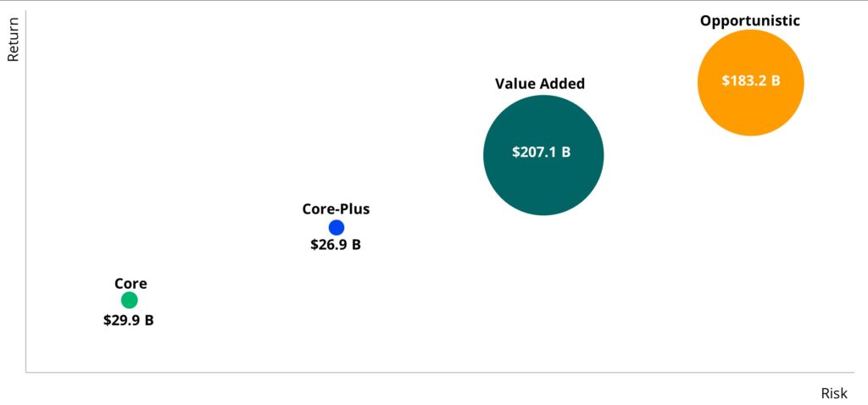Image resolution: width=868 pixels, height=405 pixels.
Task: Click the orange Opportunistic bubble
Action: tap(750, 82)
